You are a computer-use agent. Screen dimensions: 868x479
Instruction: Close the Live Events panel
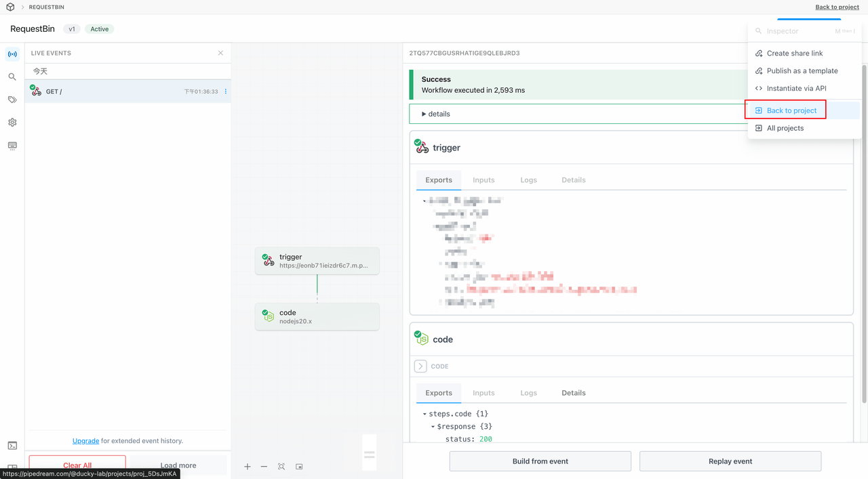[x=220, y=53]
